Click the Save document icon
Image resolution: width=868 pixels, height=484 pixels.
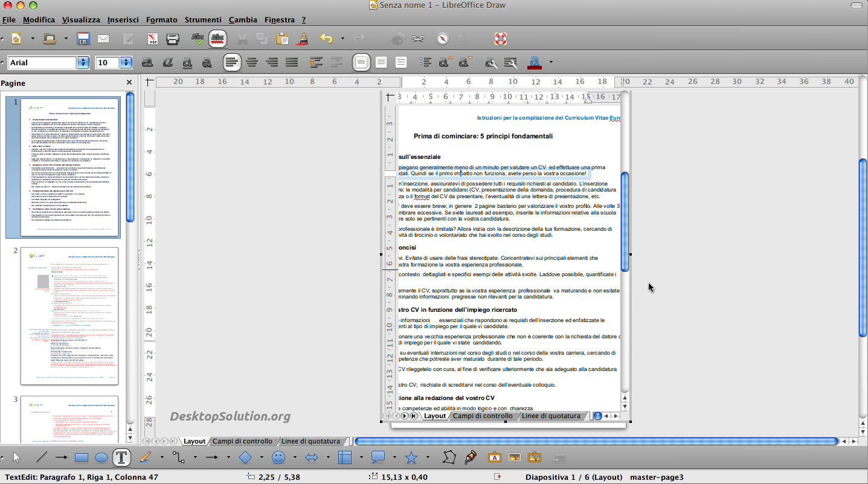(83, 39)
